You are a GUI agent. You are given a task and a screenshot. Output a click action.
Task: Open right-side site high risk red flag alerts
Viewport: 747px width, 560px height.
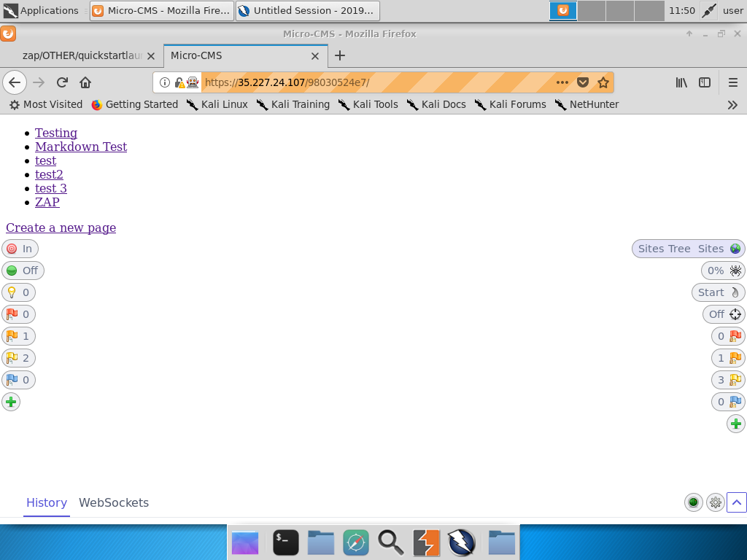729,336
